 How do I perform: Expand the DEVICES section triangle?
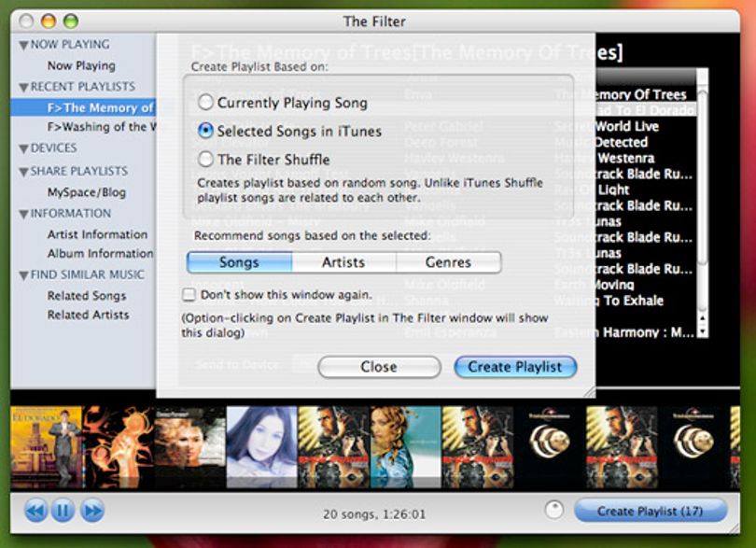click(23, 148)
